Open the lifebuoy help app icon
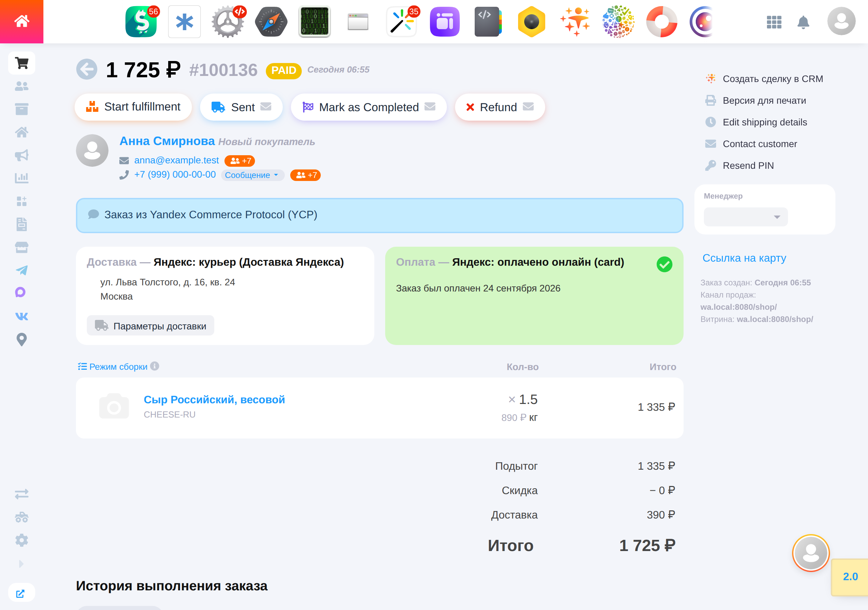 (662, 22)
